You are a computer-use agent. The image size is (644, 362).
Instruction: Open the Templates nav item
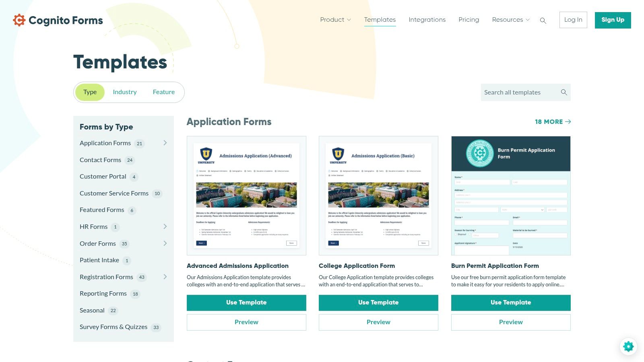click(380, 20)
